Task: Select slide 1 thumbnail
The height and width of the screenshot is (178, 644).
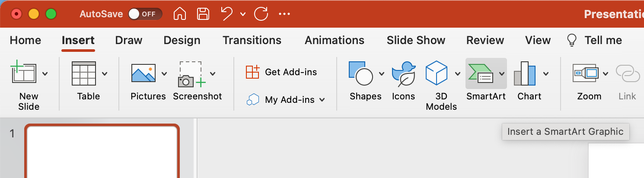Action: (x=102, y=152)
